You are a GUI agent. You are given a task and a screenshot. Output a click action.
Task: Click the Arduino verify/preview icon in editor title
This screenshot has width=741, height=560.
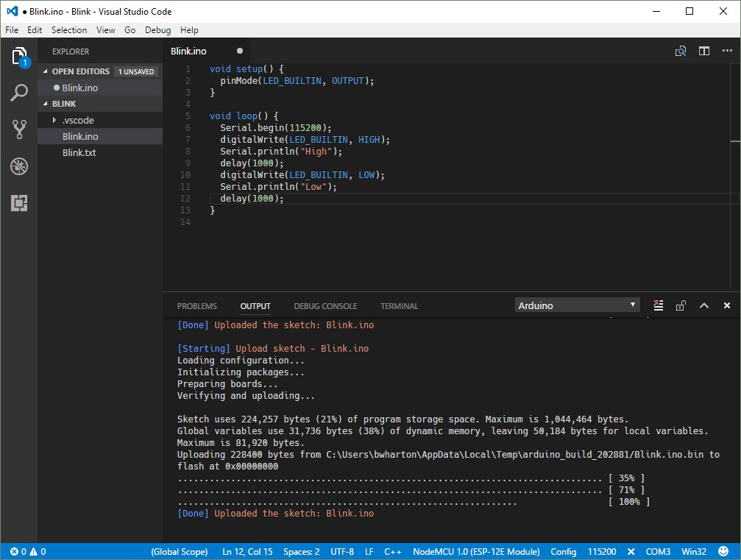pos(681,51)
